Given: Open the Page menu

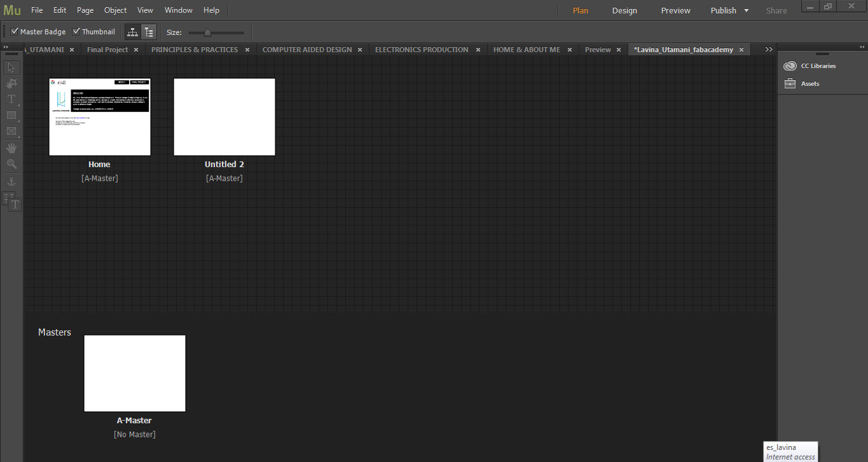Looking at the screenshot, I should click(x=85, y=10).
